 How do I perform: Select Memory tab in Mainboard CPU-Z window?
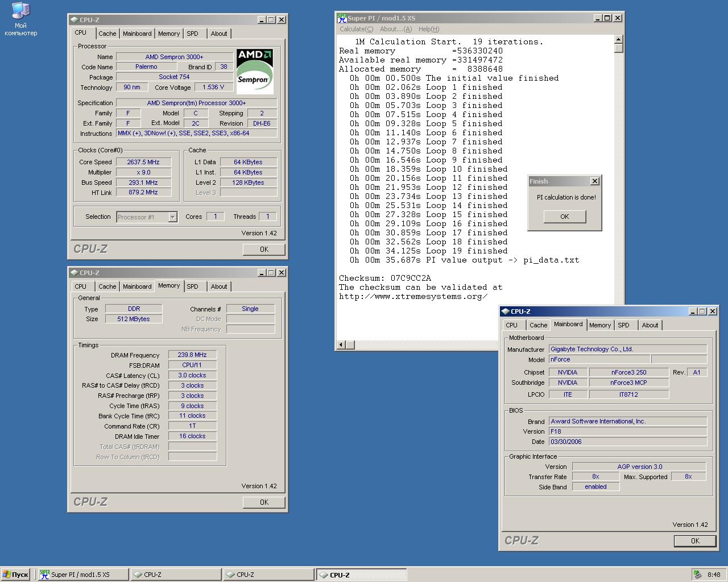pyautogui.click(x=600, y=325)
